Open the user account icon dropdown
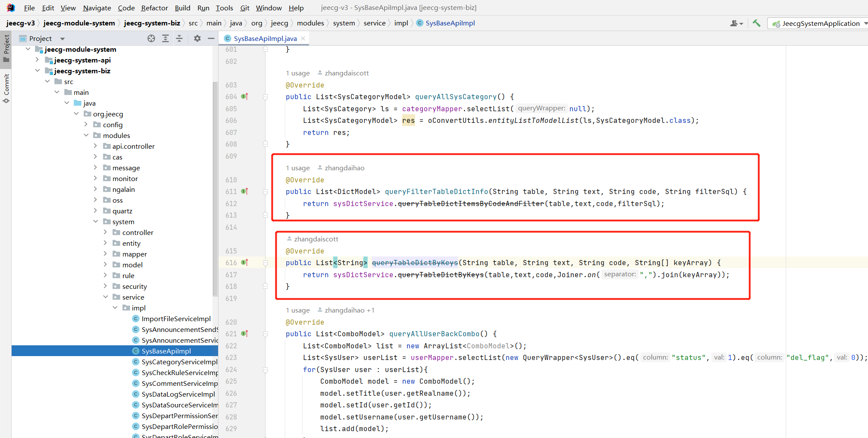The width and height of the screenshot is (868, 438). coord(737,23)
